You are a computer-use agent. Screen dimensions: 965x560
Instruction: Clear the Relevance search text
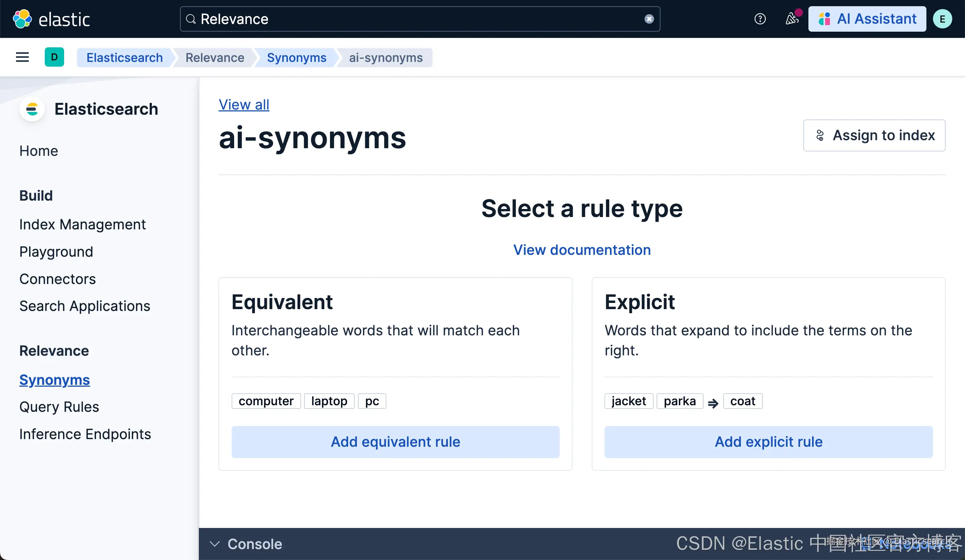click(x=649, y=19)
